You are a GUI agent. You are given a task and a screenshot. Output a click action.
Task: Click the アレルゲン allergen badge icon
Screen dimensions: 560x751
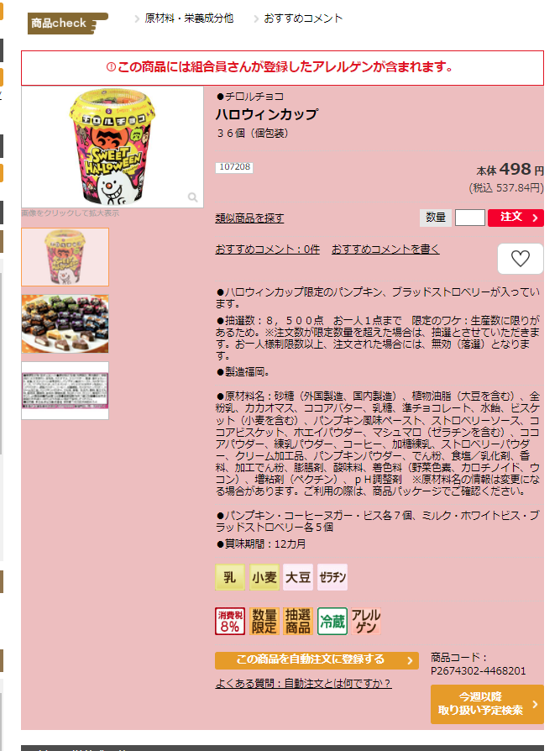pyautogui.click(x=366, y=621)
